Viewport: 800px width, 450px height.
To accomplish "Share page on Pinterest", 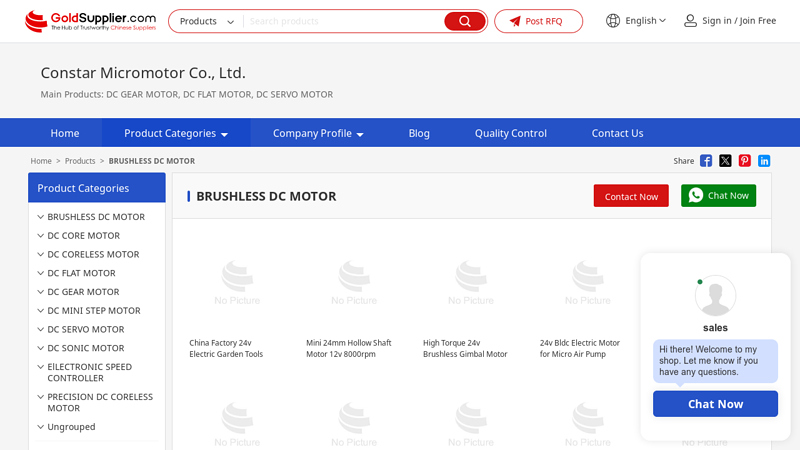I will click(744, 161).
